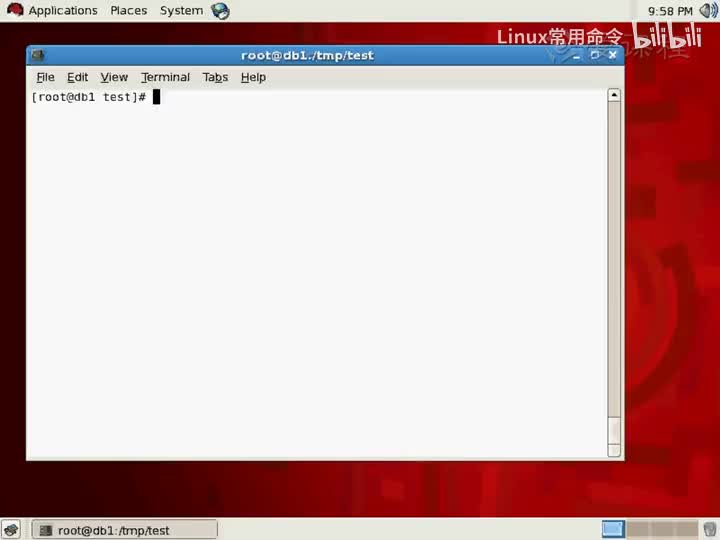Open the Terminal menu

165,77
